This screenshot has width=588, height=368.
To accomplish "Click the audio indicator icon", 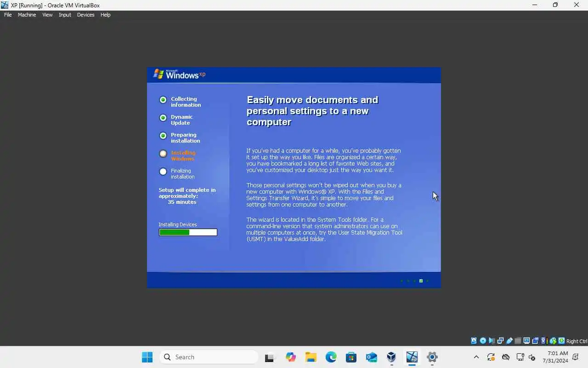I will [x=492, y=341].
